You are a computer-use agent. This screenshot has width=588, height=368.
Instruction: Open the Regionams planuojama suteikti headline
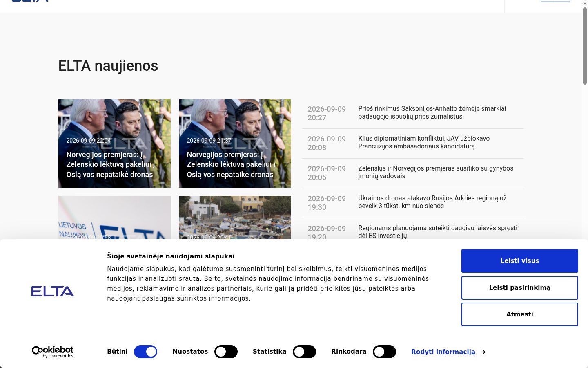(438, 232)
